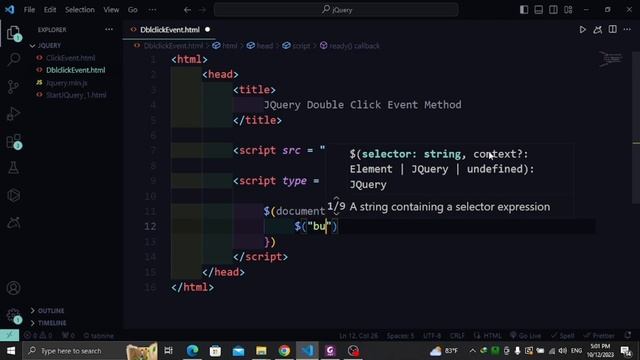Go forward with the navigation arrow
Image resolution: width=640 pixels, height=360 pixels.
coord(202,10)
